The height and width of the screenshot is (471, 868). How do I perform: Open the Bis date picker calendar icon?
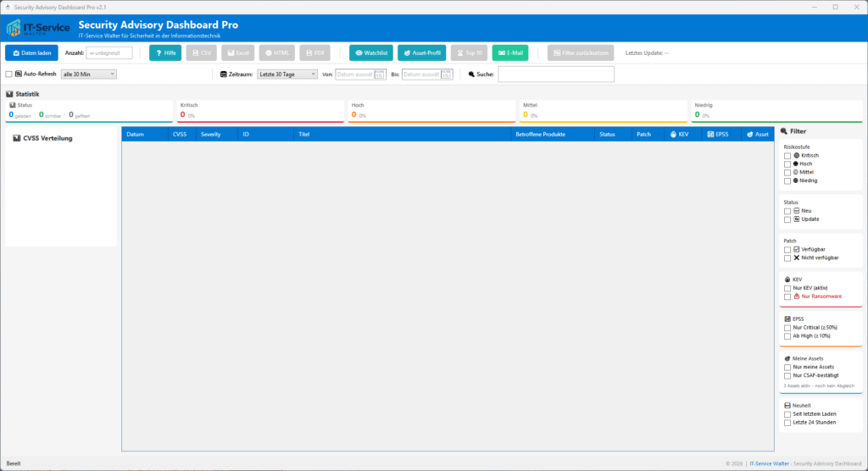click(446, 75)
